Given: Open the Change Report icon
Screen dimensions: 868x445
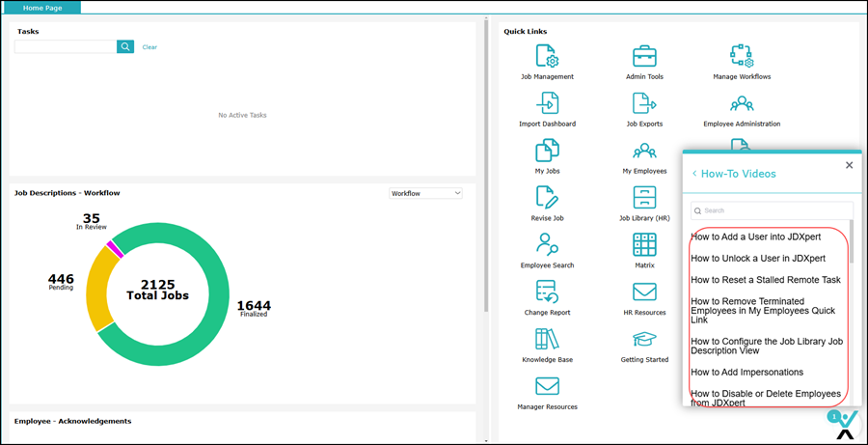Looking at the screenshot, I should 547,292.
